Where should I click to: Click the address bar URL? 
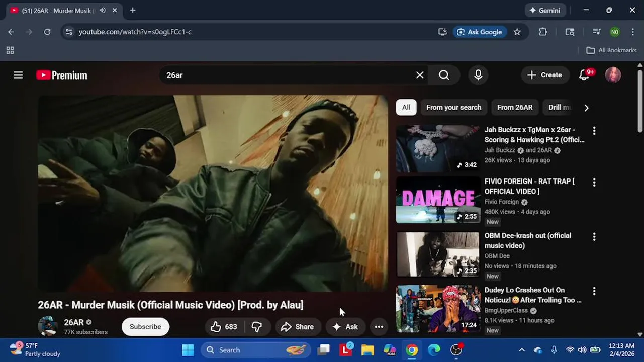click(x=135, y=32)
